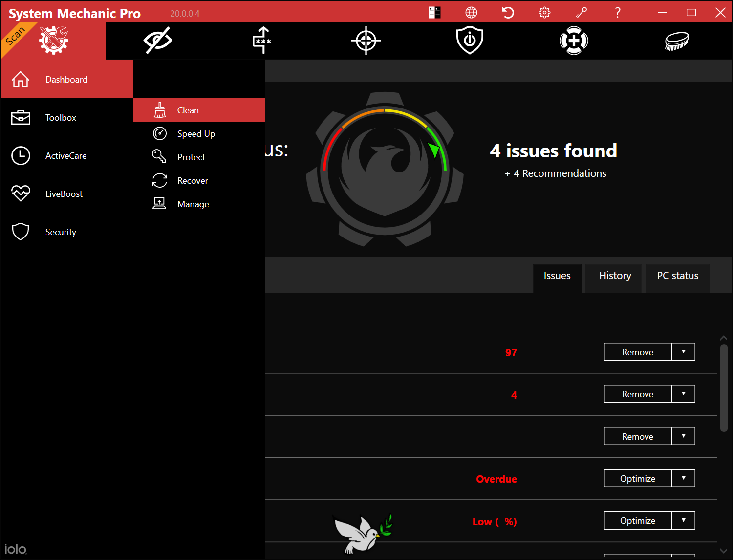The width and height of the screenshot is (733, 560).
Task: Select the crossed-out eye privacy icon
Action: tap(158, 40)
